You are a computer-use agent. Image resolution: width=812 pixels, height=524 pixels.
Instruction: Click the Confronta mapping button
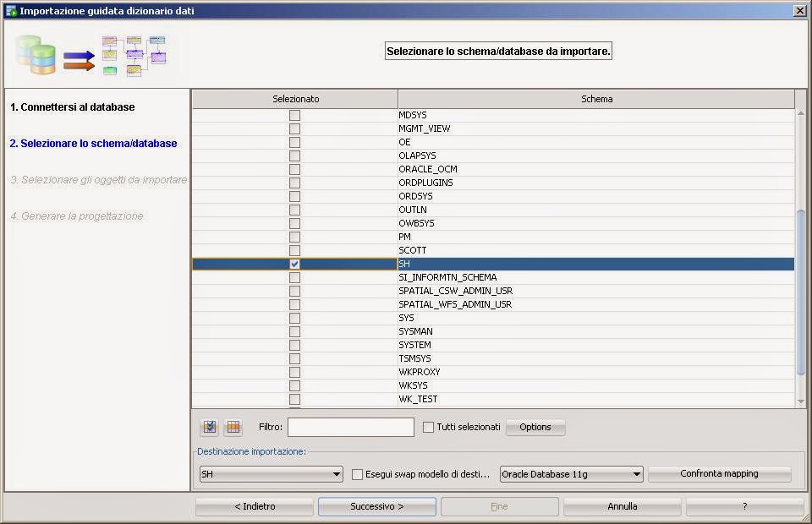click(719, 474)
